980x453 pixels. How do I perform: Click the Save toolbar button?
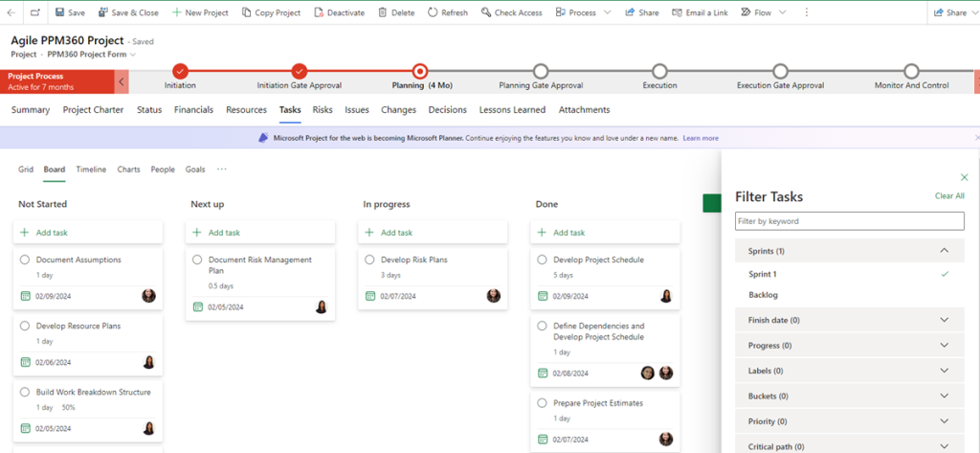click(x=70, y=12)
